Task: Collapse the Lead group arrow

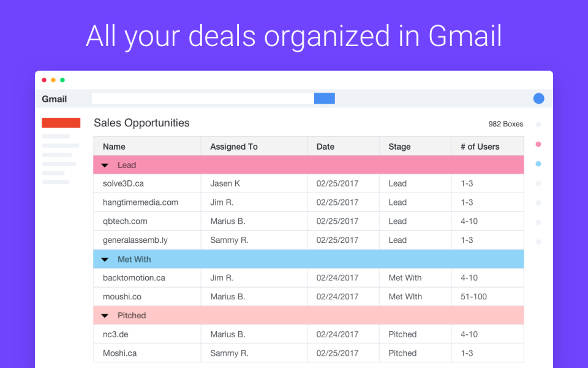Action: [x=105, y=166]
